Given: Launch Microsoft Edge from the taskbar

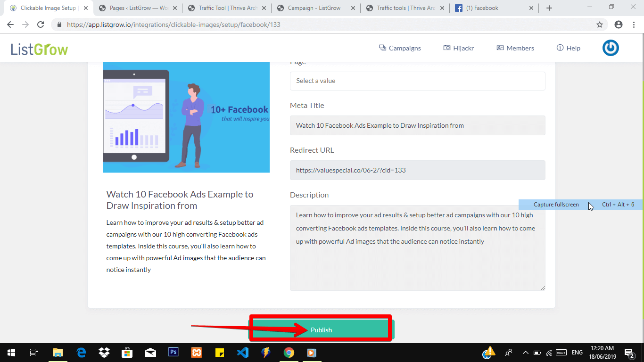Looking at the screenshot, I should click(81, 353).
